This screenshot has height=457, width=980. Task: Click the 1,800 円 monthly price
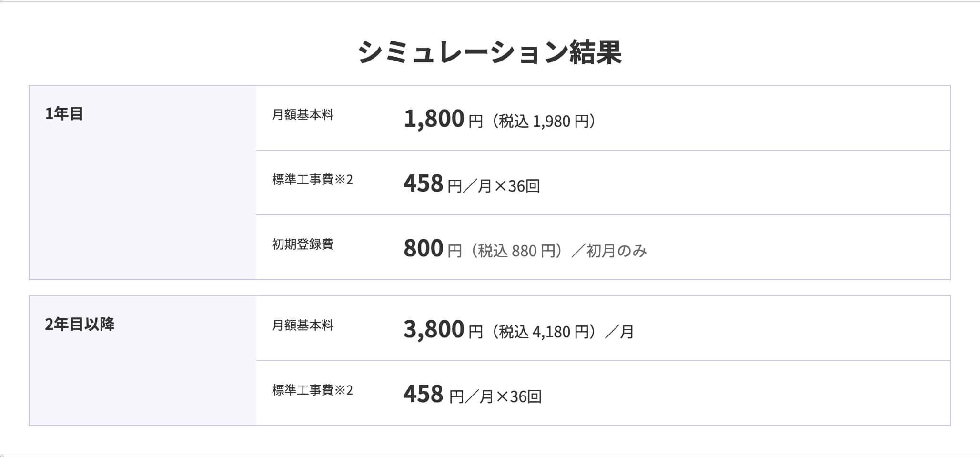point(443,119)
